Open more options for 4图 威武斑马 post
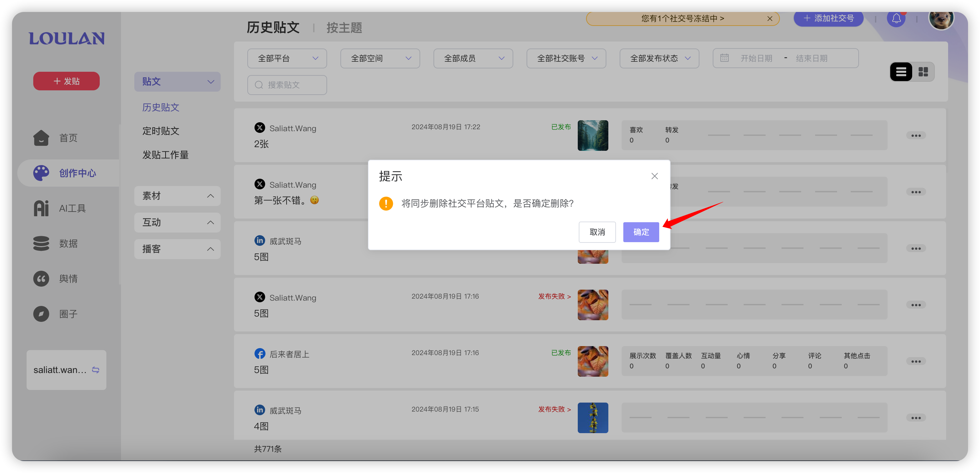Viewport: 980px width, 473px height. (916, 418)
